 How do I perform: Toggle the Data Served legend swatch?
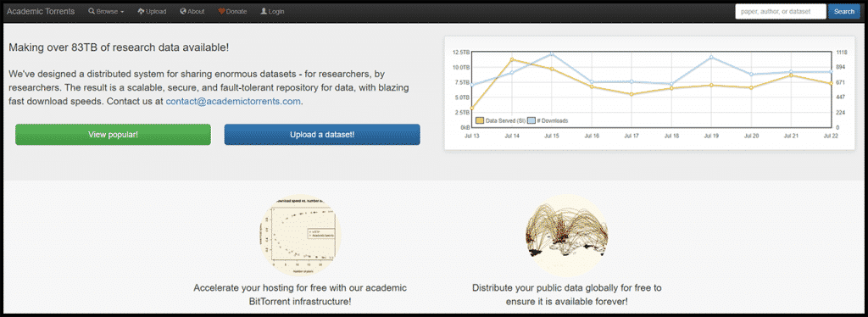[x=480, y=120]
